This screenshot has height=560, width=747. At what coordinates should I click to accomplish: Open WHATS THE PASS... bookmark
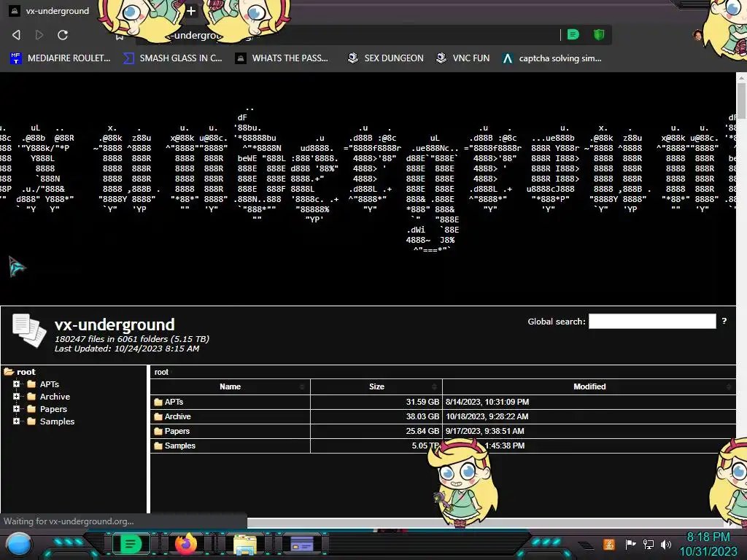[282, 58]
